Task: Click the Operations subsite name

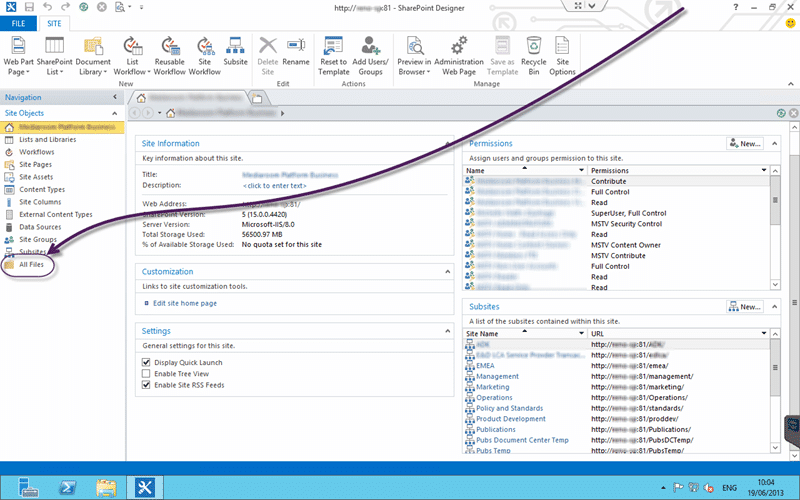Action: point(494,397)
